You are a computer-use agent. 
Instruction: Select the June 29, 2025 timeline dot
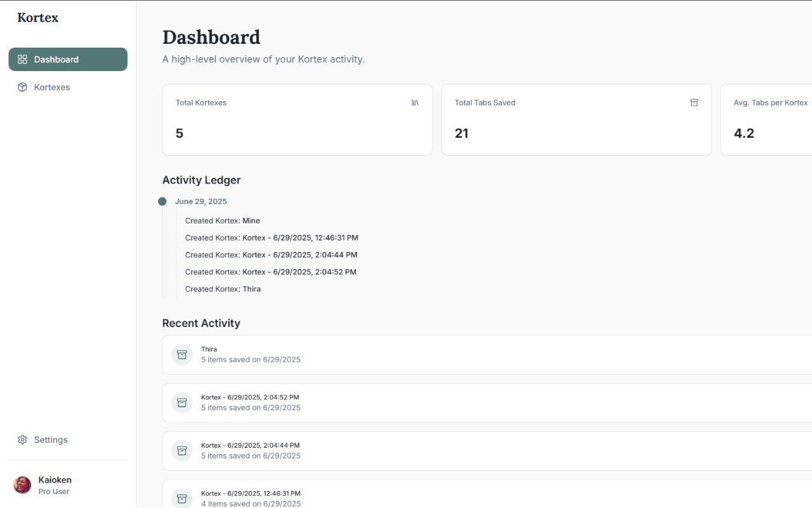pyautogui.click(x=162, y=201)
